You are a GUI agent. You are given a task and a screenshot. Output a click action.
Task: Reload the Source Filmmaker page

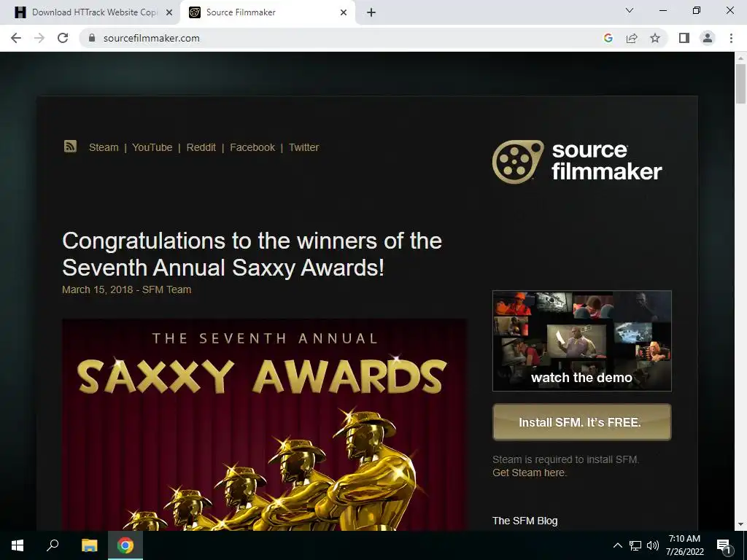click(63, 38)
